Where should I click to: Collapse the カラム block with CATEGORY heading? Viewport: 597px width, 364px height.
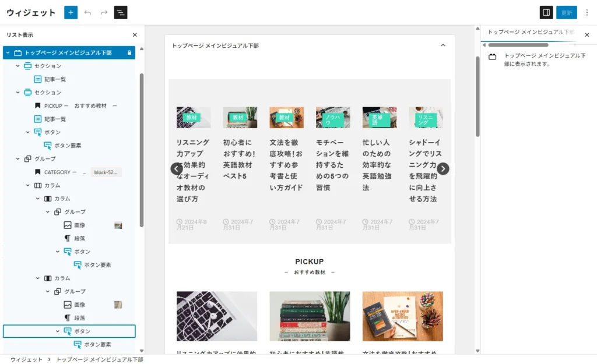pos(28,185)
